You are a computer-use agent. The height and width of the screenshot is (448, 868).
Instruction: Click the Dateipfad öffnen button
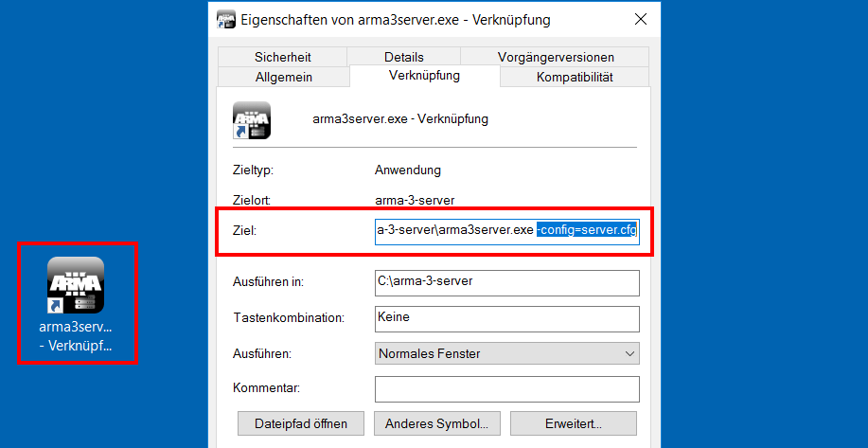(x=301, y=423)
